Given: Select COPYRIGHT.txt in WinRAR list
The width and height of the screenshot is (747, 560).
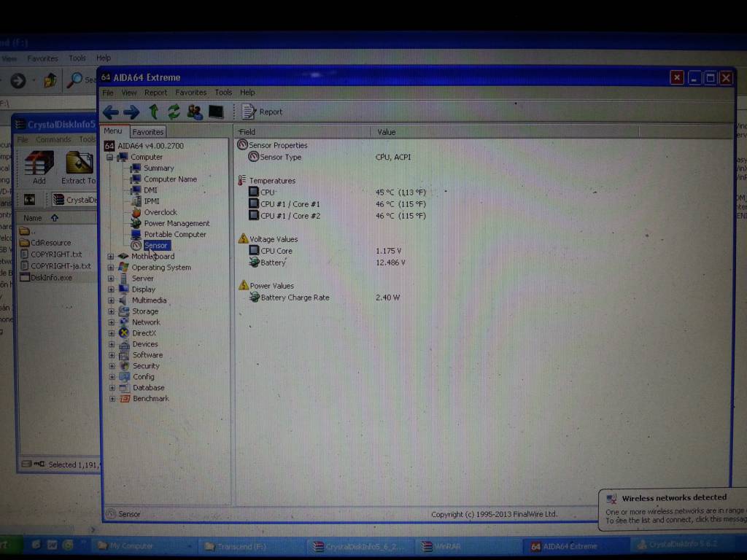Looking at the screenshot, I should pyautogui.click(x=51, y=254).
